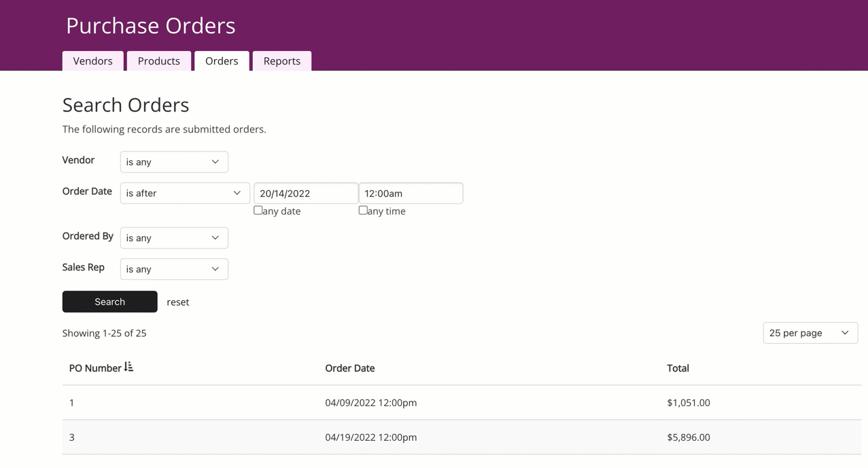Open the Products tab
Image resolution: width=868 pixels, height=468 pixels.
159,61
